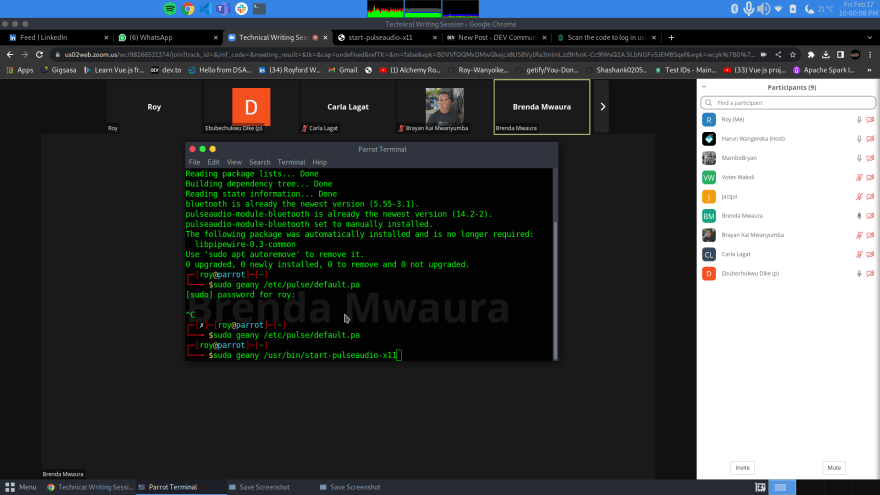
Task: Open Slack from the top panel
Action: (x=241, y=8)
